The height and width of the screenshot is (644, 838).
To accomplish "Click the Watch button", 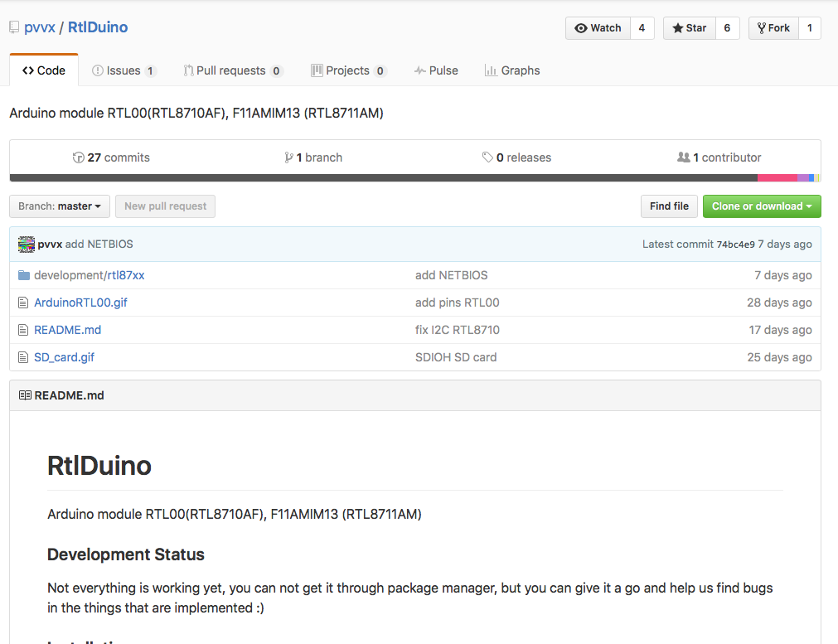I will point(598,28).
